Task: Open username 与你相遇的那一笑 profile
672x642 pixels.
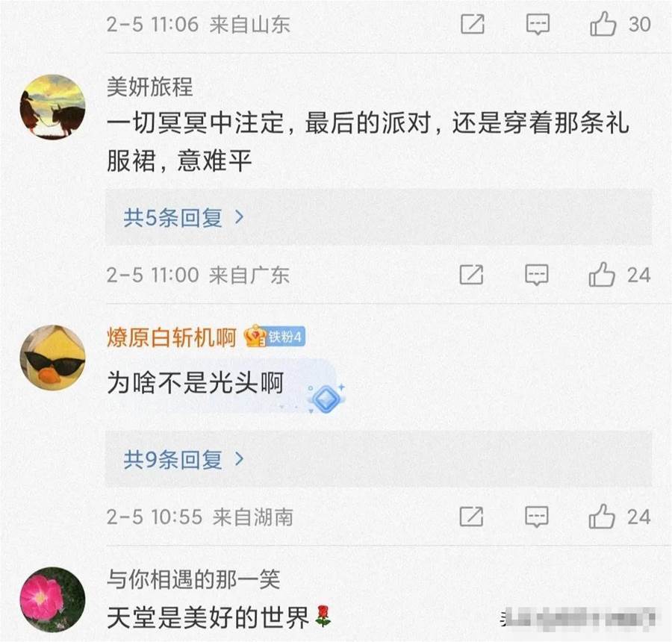Action: point(193,579)
